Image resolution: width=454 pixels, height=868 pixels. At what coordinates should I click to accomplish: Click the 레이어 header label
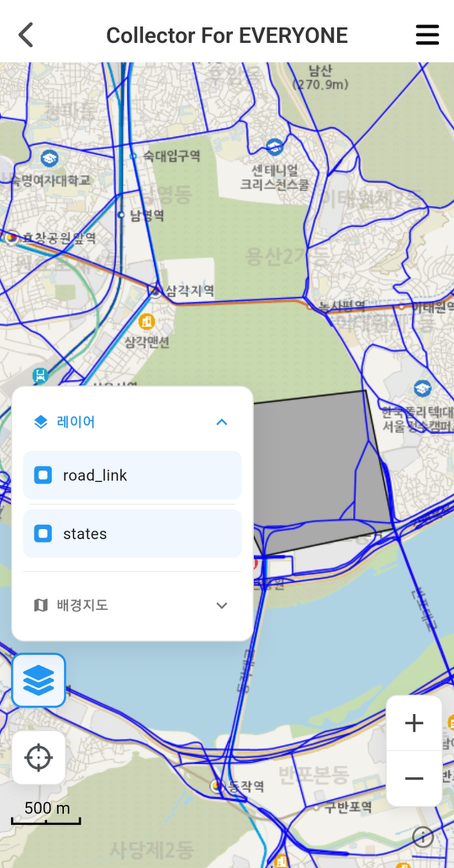click(x=76, y=422)
